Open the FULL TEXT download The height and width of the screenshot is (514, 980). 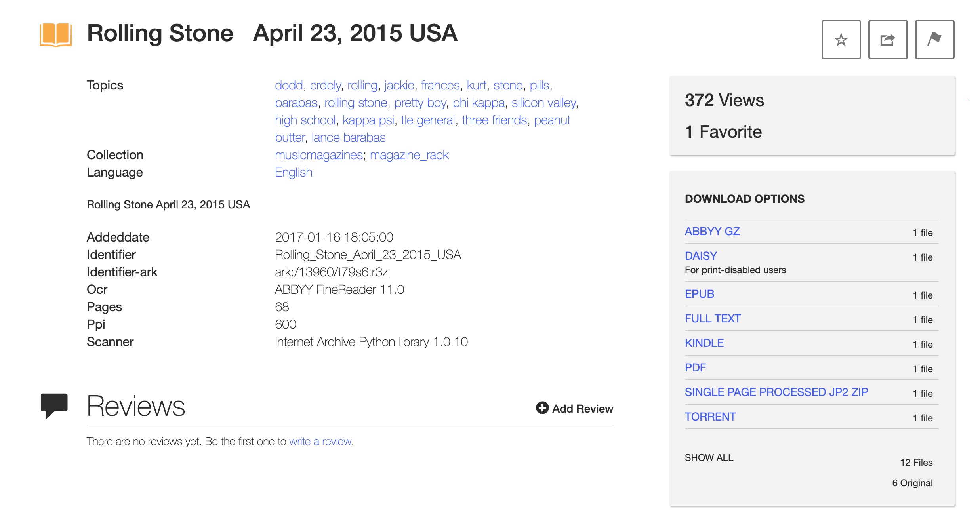[x=712, y=318]
